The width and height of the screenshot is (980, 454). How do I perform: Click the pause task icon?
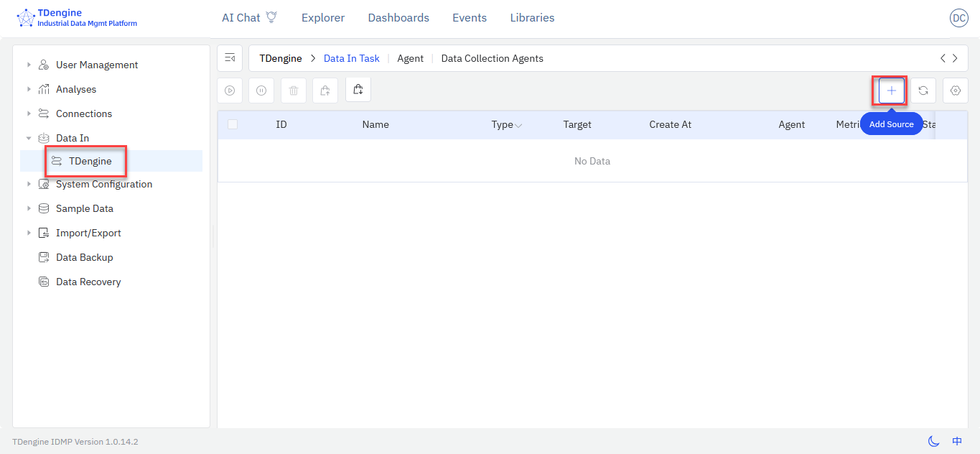click(x=261, y=91)
